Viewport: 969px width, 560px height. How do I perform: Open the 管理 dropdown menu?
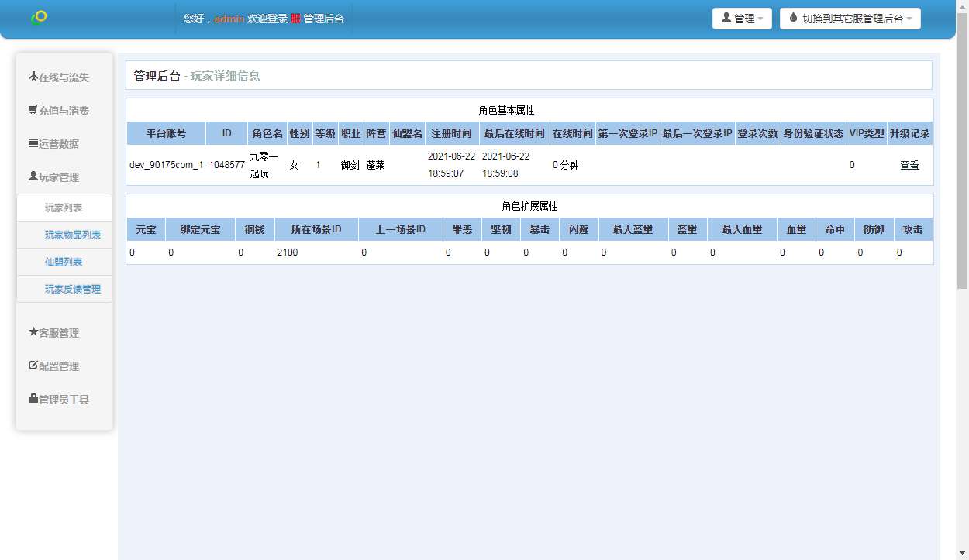742,18
